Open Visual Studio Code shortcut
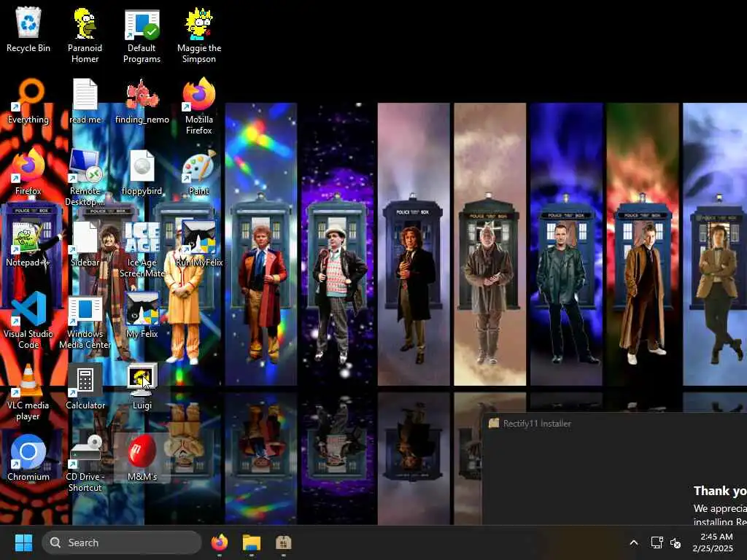The height and width of the screenshot is (560, 747). (x=28, y=321)
